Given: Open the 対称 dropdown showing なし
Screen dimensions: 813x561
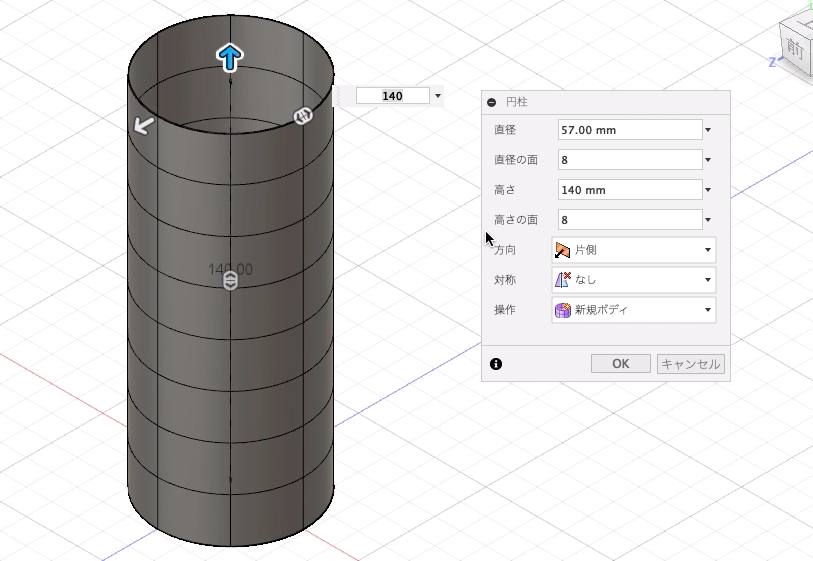Looking at the screenshot, I should coord(634,280).
